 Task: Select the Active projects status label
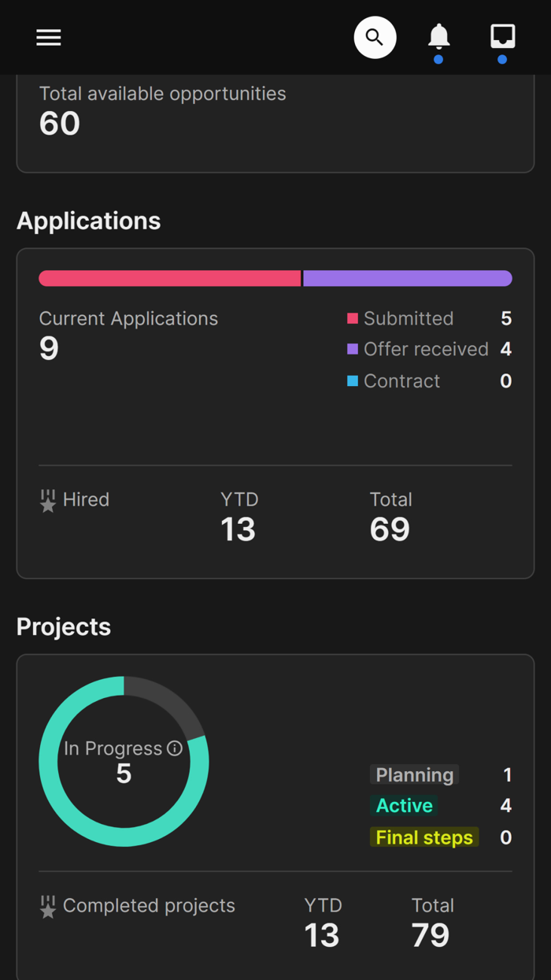[x=404, y=806]
